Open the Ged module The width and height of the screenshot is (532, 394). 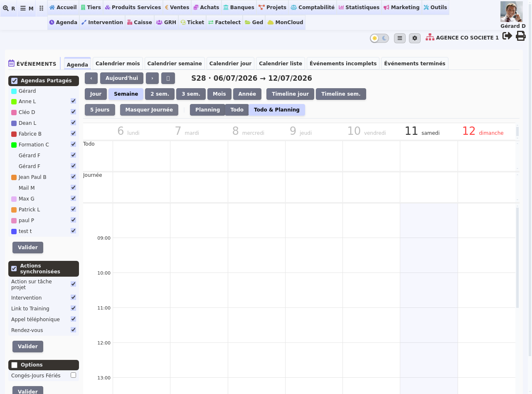pyautogui.click(x=254, y=22)
